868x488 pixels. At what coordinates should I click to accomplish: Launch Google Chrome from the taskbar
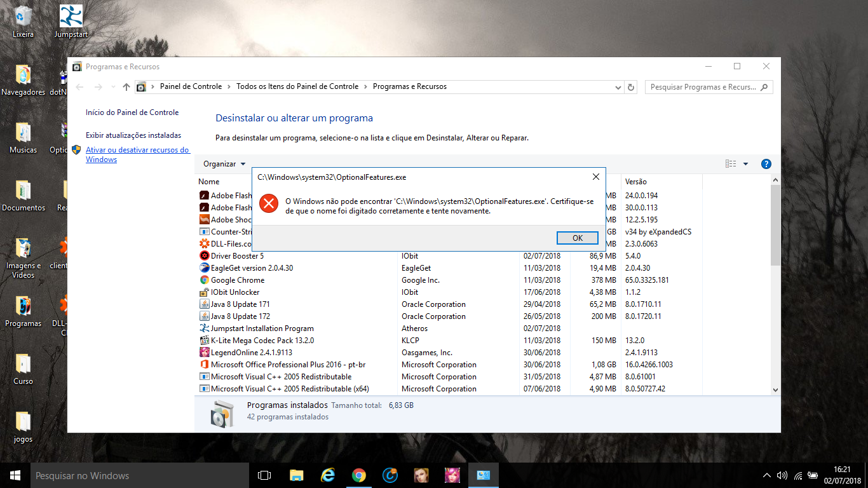tap(359, 475)
